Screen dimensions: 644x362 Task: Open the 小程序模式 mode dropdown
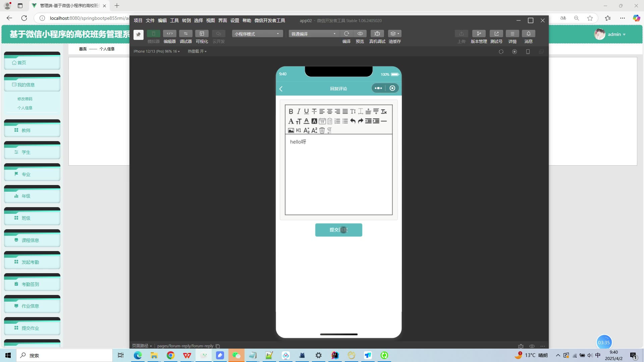coord(257,34)
